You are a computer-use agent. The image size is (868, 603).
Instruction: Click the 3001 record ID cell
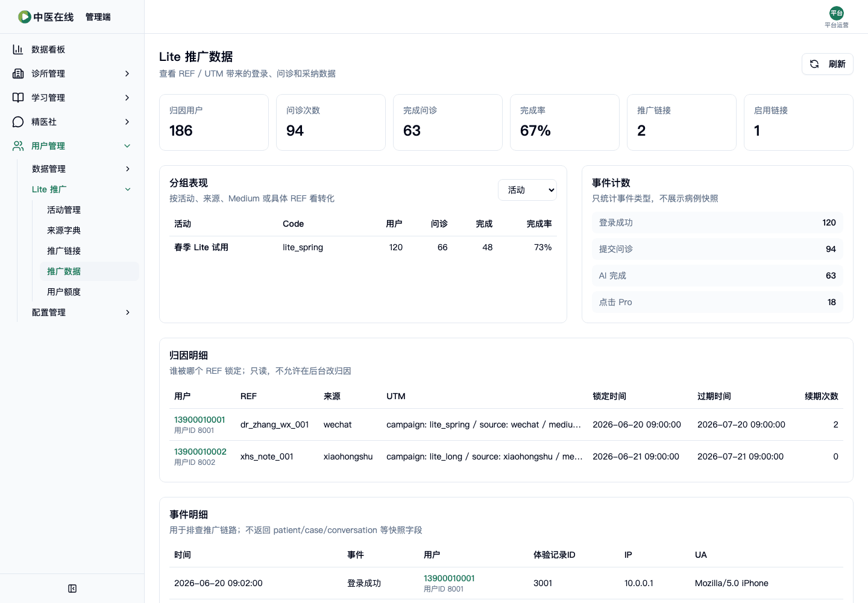click(542, 583)
